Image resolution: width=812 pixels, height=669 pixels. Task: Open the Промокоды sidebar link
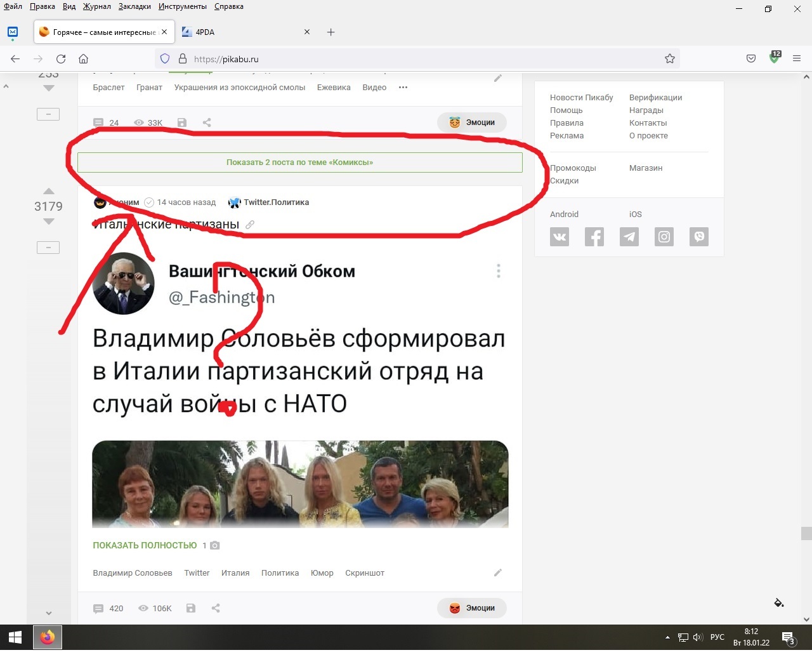(x=573, y=168)
